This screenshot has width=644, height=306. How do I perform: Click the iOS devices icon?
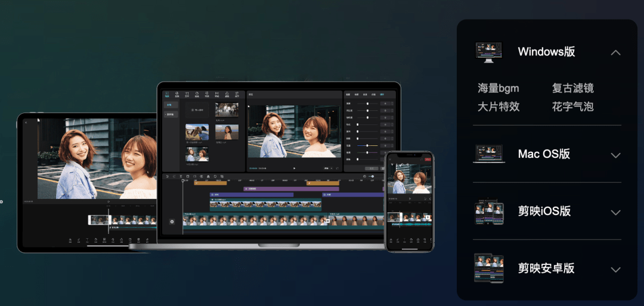(489, 212)
